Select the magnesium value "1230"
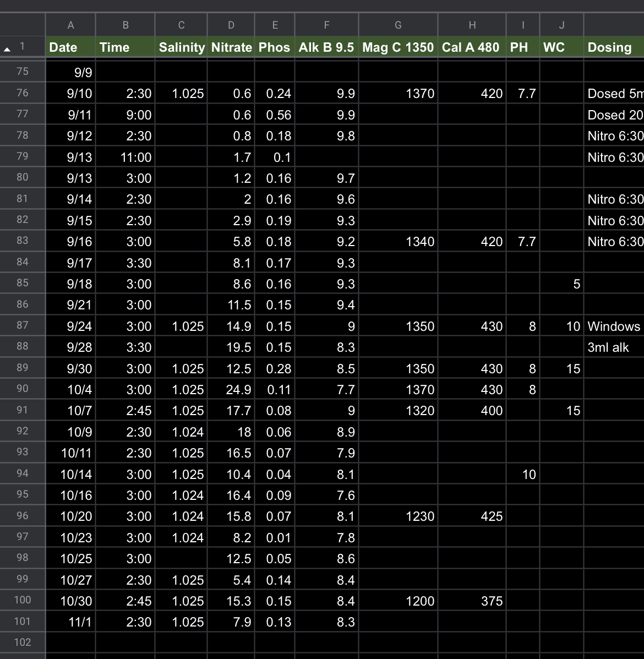The width and height of the screenshot is (644, 659). pos(399,516)
